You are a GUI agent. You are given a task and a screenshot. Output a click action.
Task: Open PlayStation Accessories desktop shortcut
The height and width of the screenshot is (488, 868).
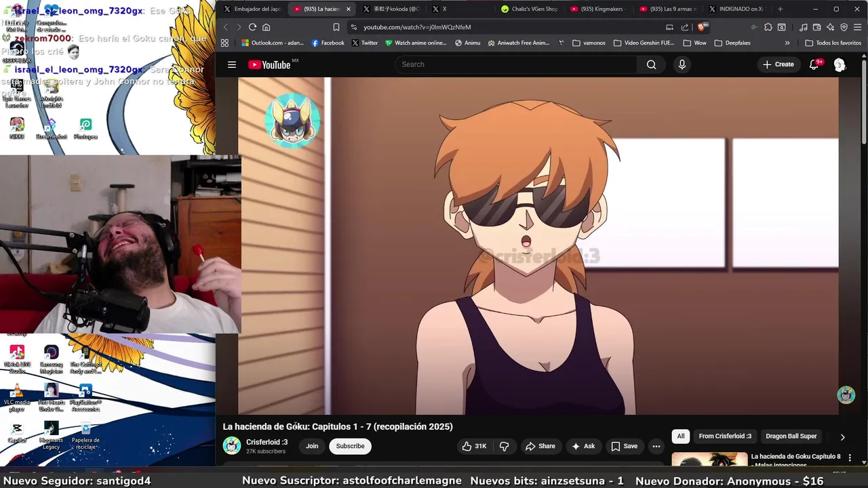pos(85,398)
